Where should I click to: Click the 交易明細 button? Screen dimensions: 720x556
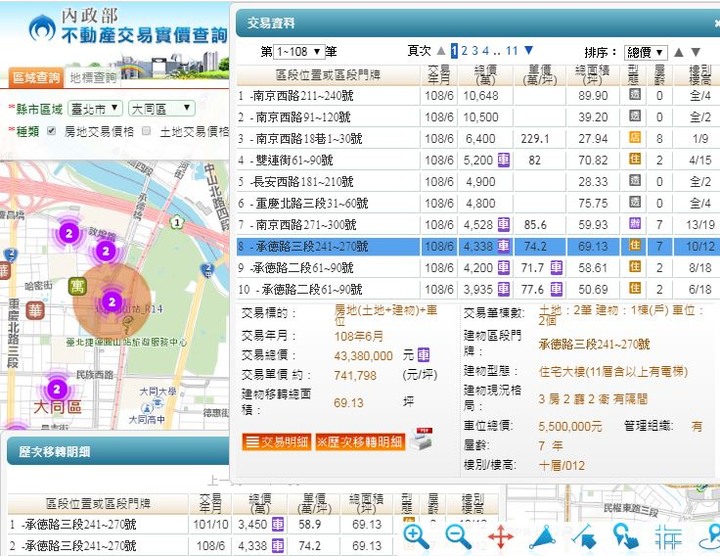[277, 442]
